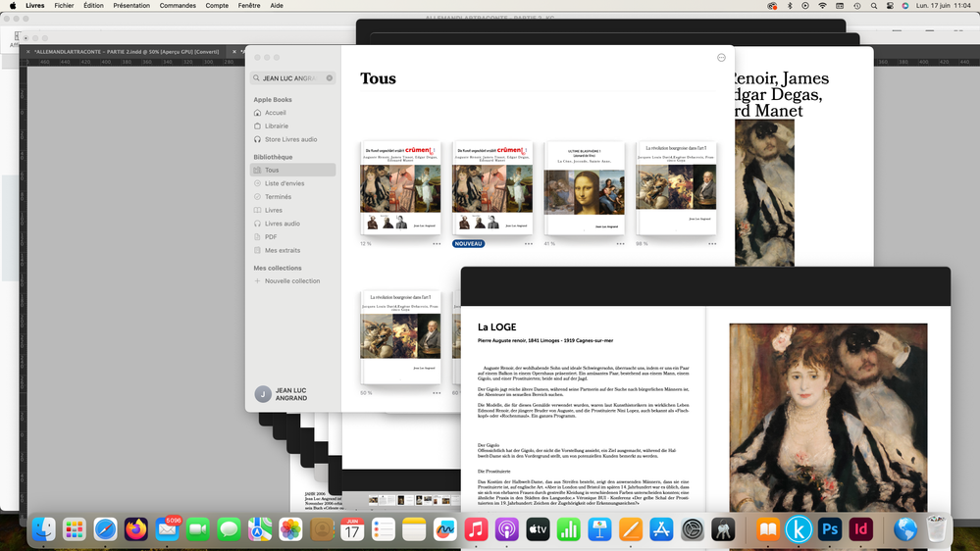This screenshot has width=980, height=551.
Task: Click the 41 % progress label
Action: [549, 244]
